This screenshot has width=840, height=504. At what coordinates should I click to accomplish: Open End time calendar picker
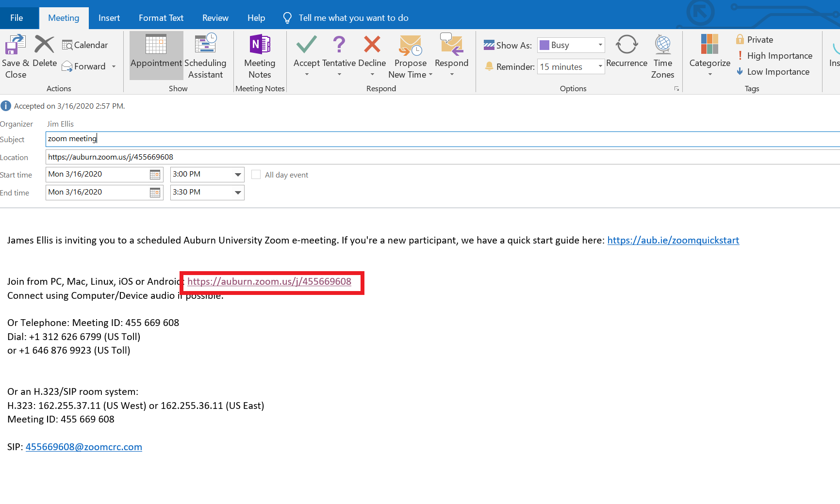(x=155, y=193)
